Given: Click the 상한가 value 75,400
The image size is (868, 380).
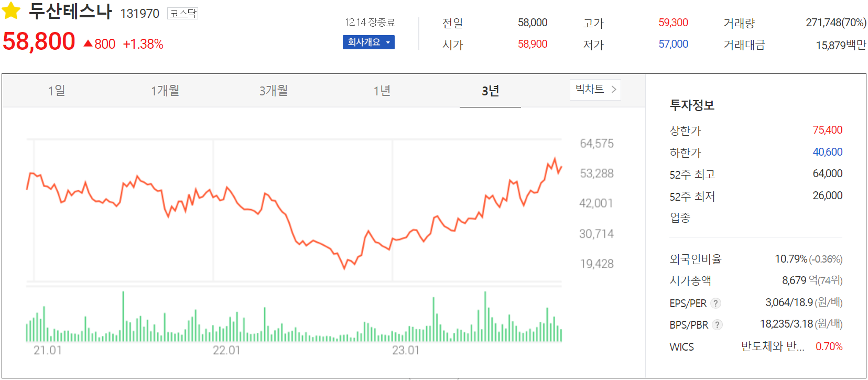Looking at the screenshot, I should click(828, 130).
